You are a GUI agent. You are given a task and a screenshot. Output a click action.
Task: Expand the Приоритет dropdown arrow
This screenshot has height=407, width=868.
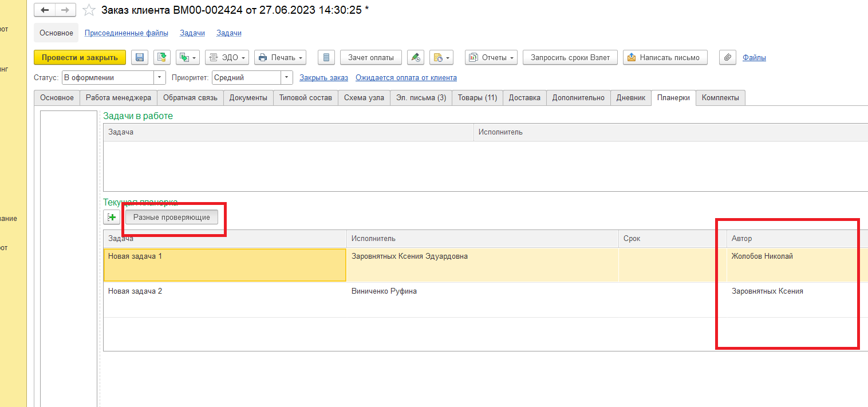click(287, 77)
